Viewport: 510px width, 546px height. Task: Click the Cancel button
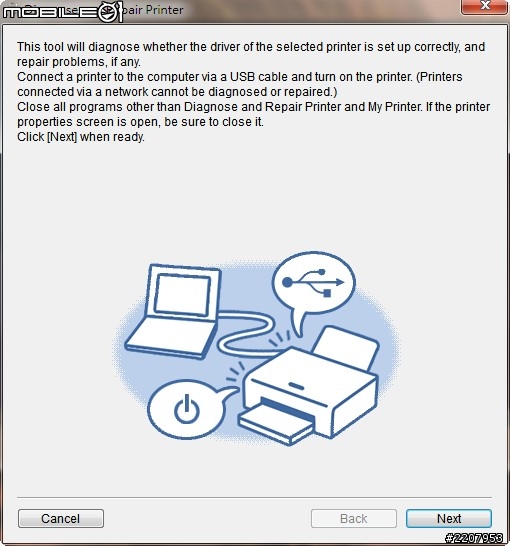pos(61,518)
